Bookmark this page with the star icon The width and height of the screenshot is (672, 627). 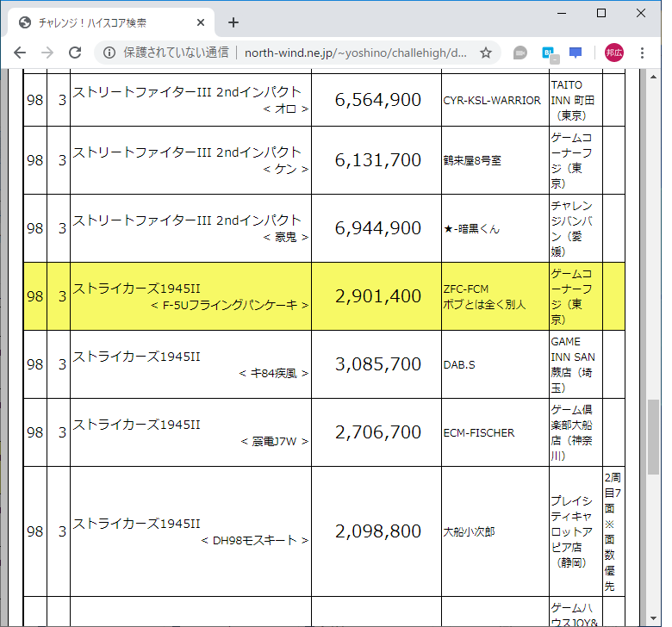point(486,53)
